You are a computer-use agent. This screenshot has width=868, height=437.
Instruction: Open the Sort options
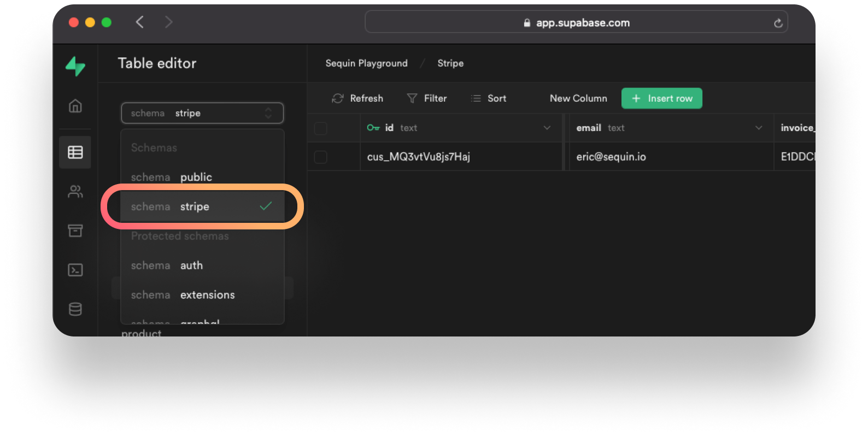(489, 98)
